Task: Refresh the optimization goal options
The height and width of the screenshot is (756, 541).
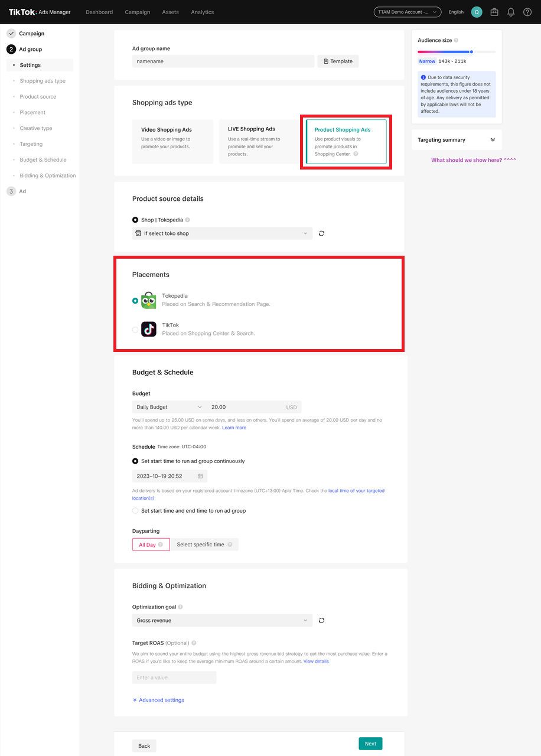Action: coord(321,621)
